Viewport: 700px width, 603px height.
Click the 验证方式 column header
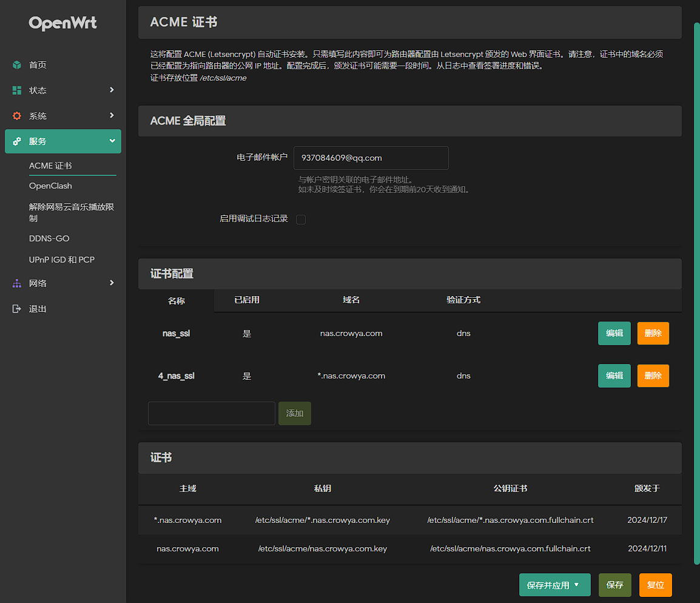point(463,300)
